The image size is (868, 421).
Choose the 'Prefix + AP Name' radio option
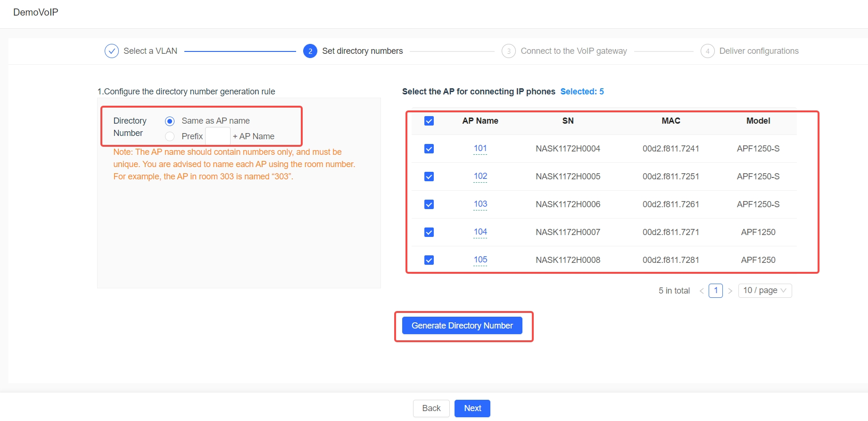pos(170,136)
